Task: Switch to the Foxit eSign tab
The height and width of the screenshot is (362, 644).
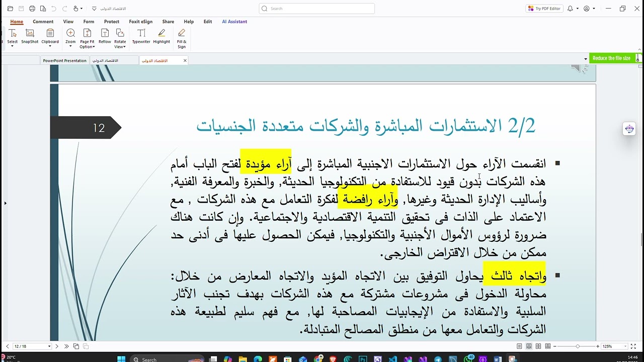Action: pyautogui.click(x=141, y=22)
